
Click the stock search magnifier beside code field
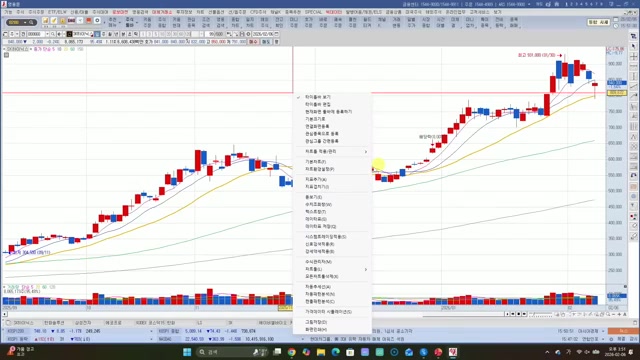click(53, 34)
